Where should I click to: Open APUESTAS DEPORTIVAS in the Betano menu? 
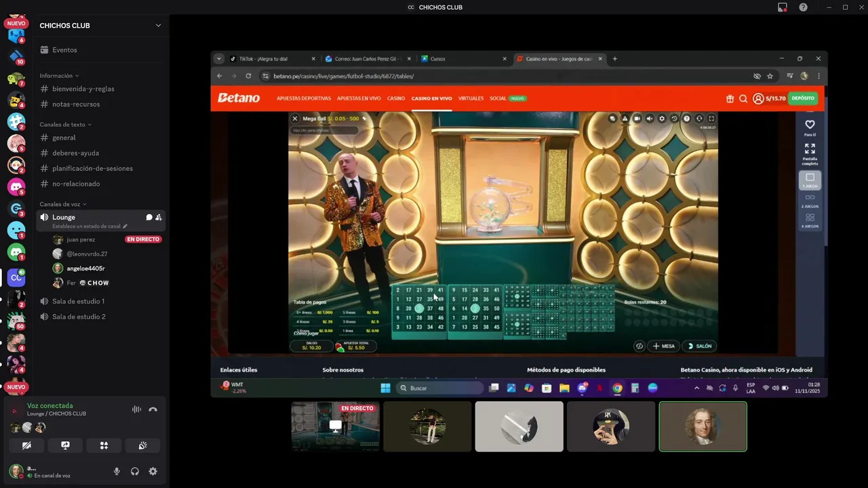coord(304,98)
